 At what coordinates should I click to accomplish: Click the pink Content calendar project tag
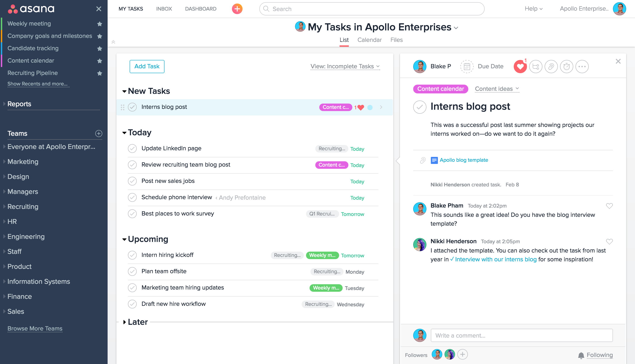pyautogui.click(x=441, y=89)
